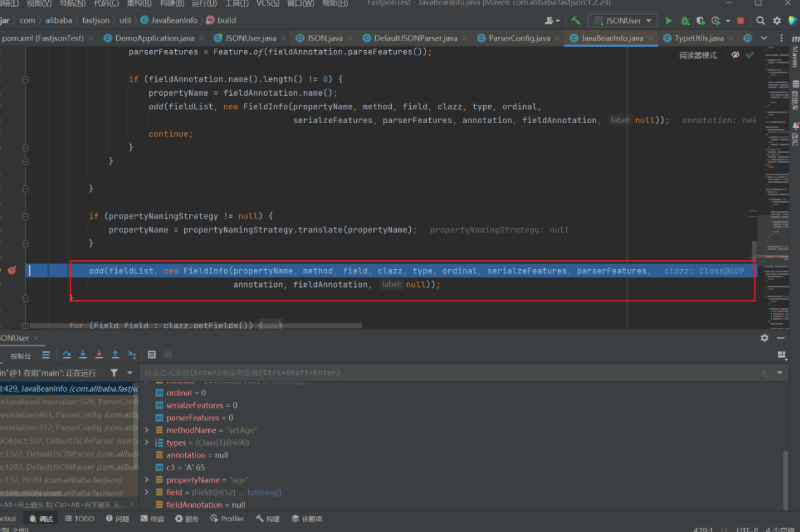This screenshot has height=532, width=800.
Task: Open the Profiler tool window button
Action: 227,519
